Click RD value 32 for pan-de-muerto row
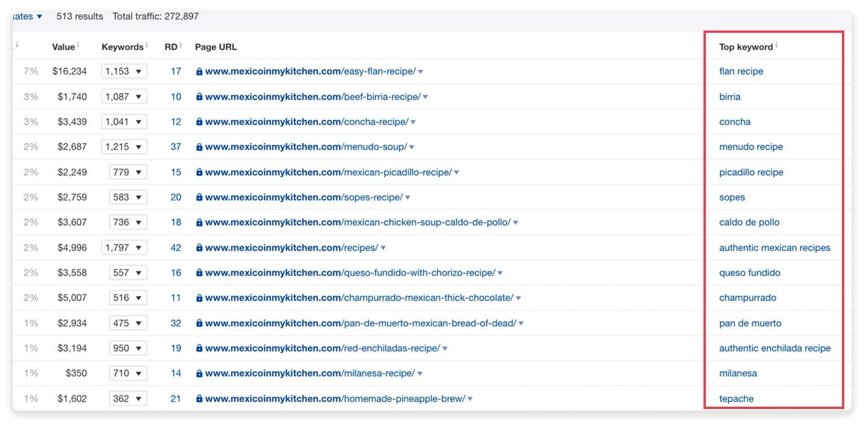This screenshot has width=868, height=435. [176, 323]
